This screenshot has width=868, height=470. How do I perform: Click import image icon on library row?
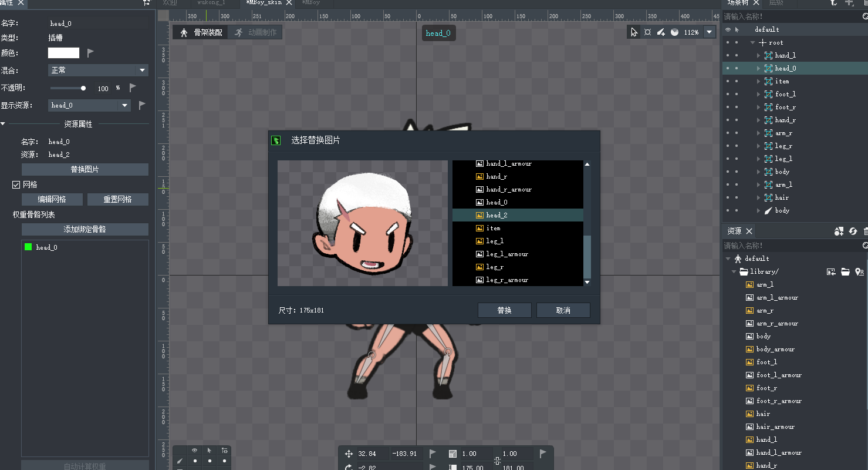(831, 271)
